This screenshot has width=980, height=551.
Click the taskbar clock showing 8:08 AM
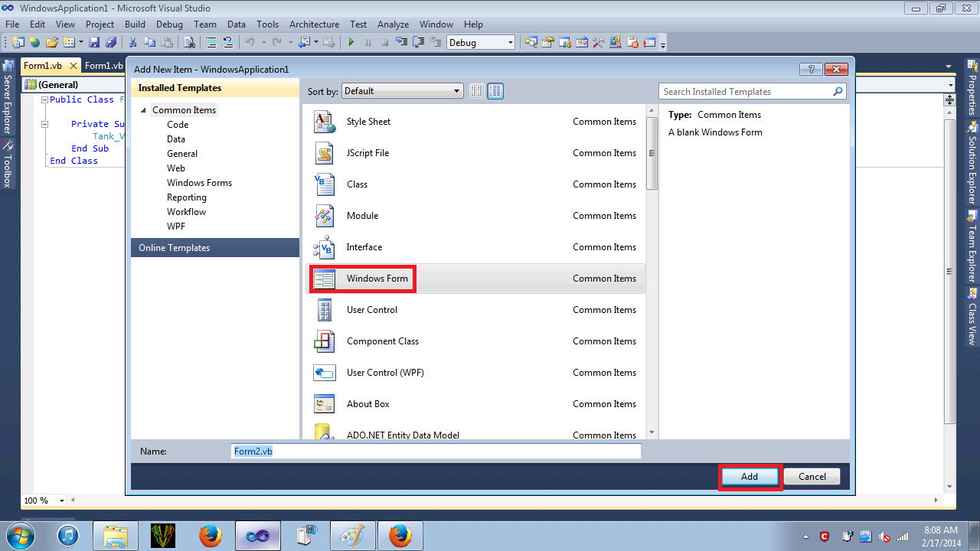pyautogui.click(x=941, y=536)
